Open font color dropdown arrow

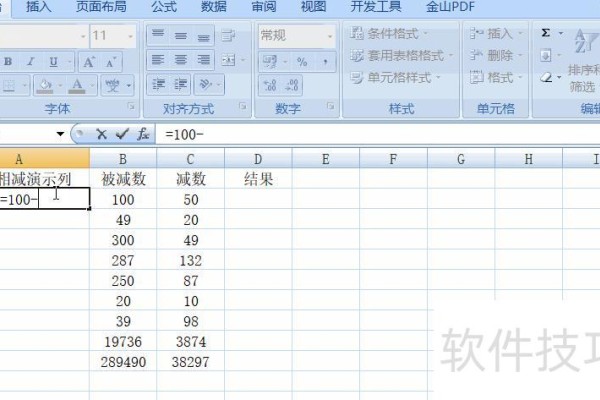[x=92, y=85]
